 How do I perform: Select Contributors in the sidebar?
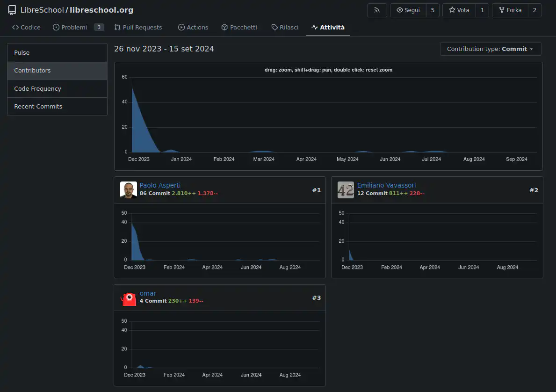(x=57, y=71)
